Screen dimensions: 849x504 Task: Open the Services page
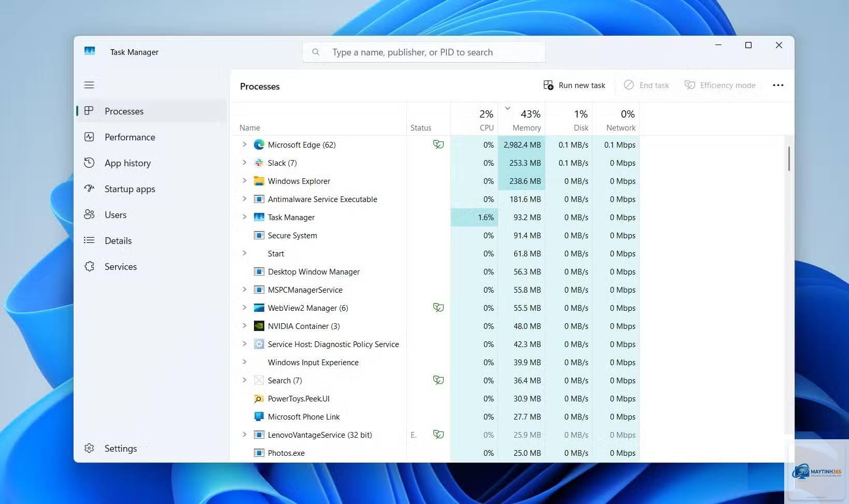tap(151, 266)
